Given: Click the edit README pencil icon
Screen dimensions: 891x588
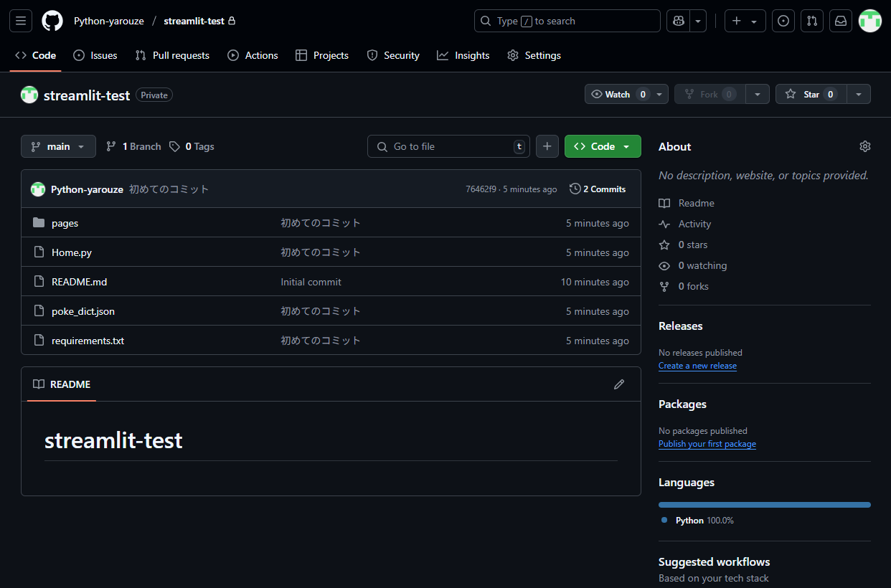Looking at the screenshot, I should (619, 384).
